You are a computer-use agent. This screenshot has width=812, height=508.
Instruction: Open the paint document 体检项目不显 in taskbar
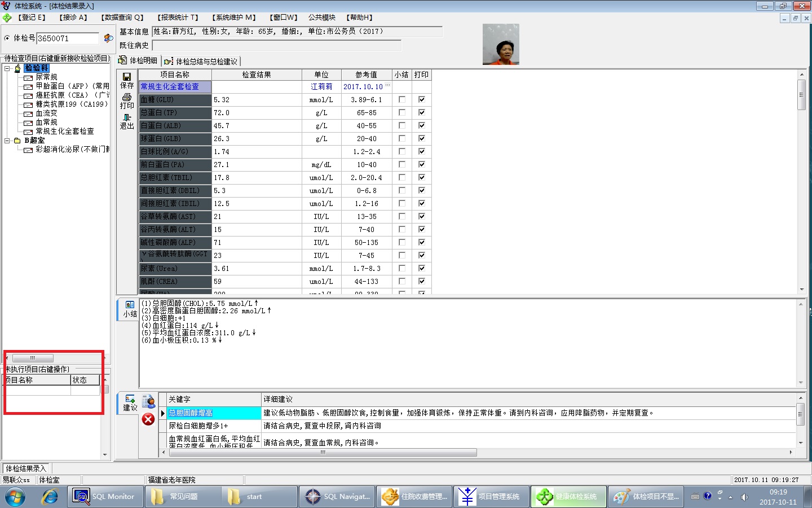point(645,497)
